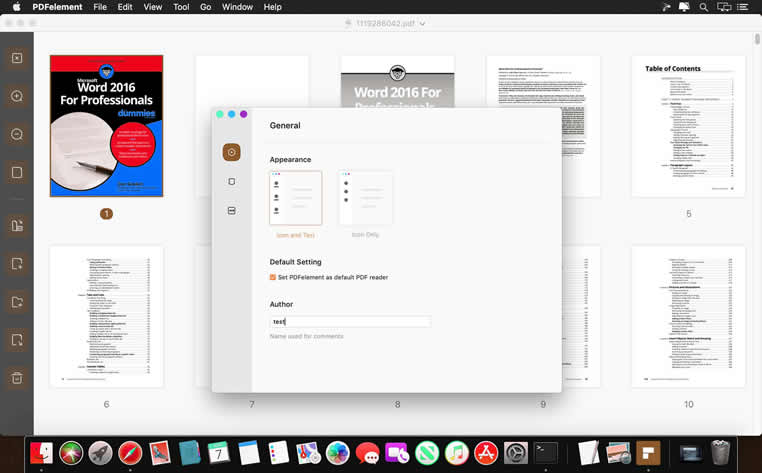The height and width of the screenshot is (473, 762).
Task: Select page 1 Word 2016 cover thumbnail
Action: coord(106,126)
